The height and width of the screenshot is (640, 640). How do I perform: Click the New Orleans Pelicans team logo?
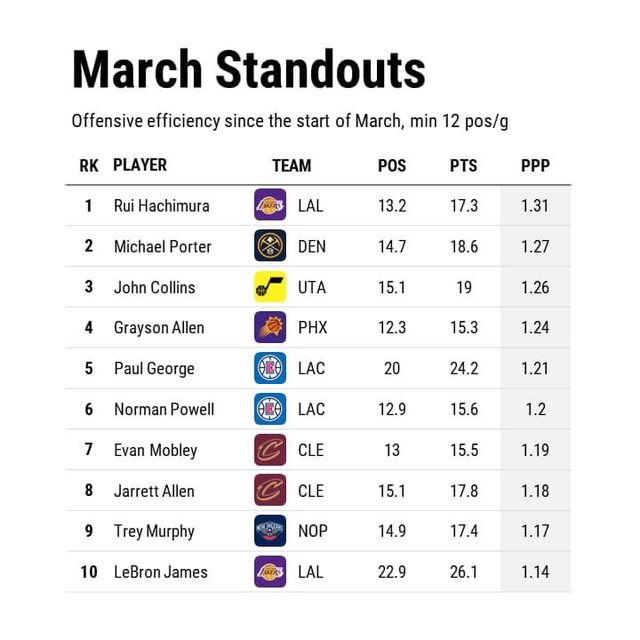coord(270,531)
